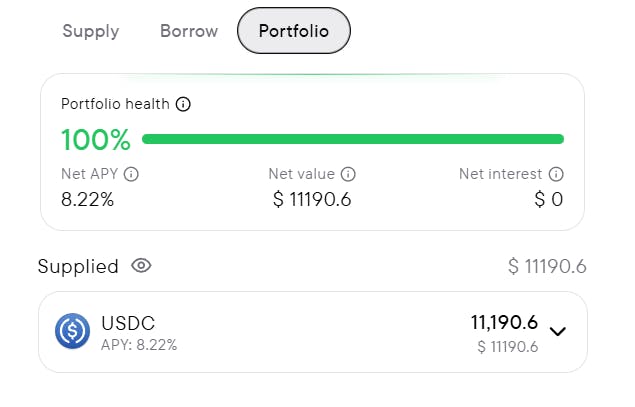This screenshot has height=407, width=635.
Task: Click the USDC asset name
Action: coord(128,323)
